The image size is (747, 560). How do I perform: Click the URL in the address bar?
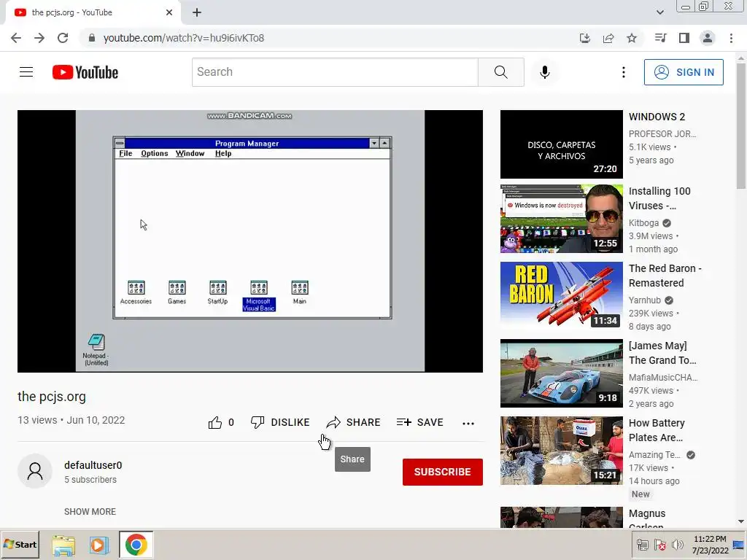183,38
